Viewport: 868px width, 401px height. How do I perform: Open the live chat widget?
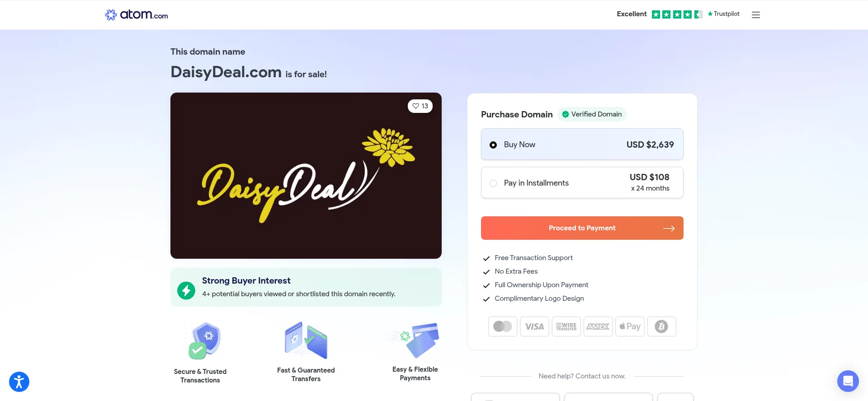tap(848, 381)
